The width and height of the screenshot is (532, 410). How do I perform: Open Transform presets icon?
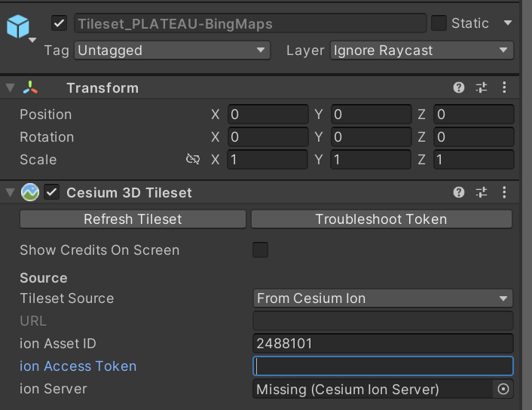(482, 87)
